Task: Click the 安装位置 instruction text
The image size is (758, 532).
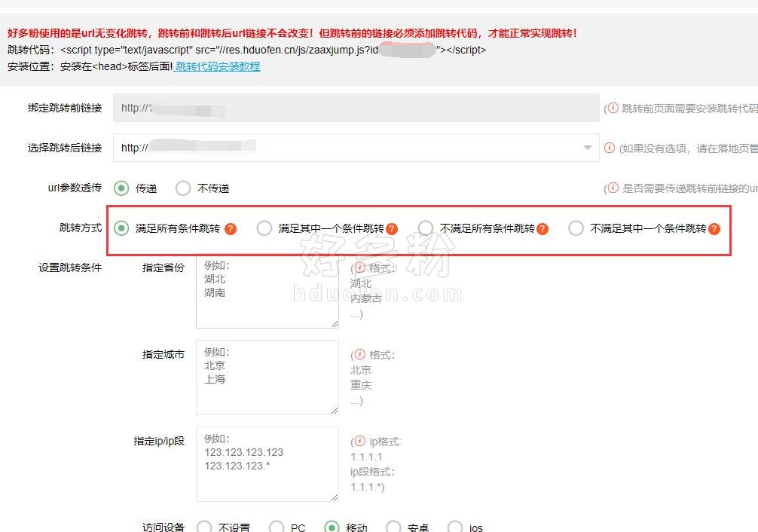Action: click(90, 67)
